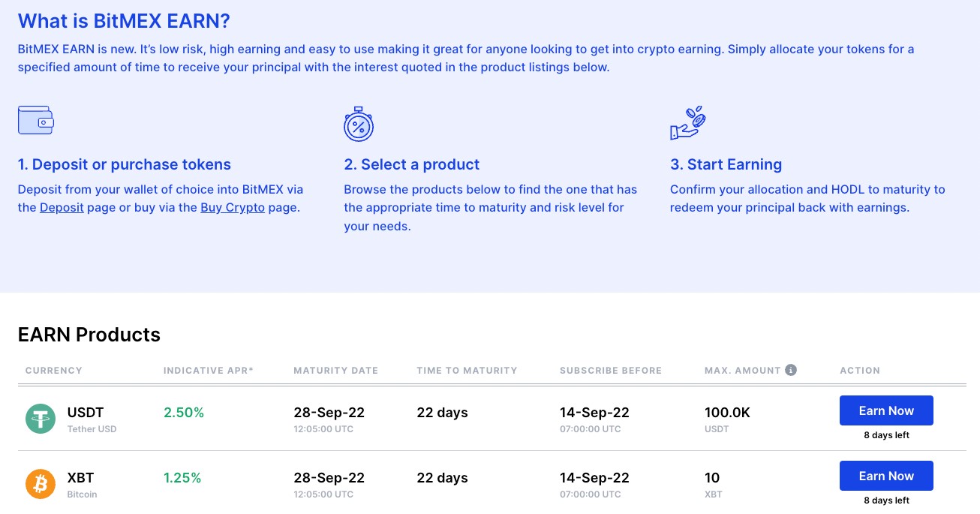Click the EARN Products section heading
980x514 pixels.
coord(89,335)
